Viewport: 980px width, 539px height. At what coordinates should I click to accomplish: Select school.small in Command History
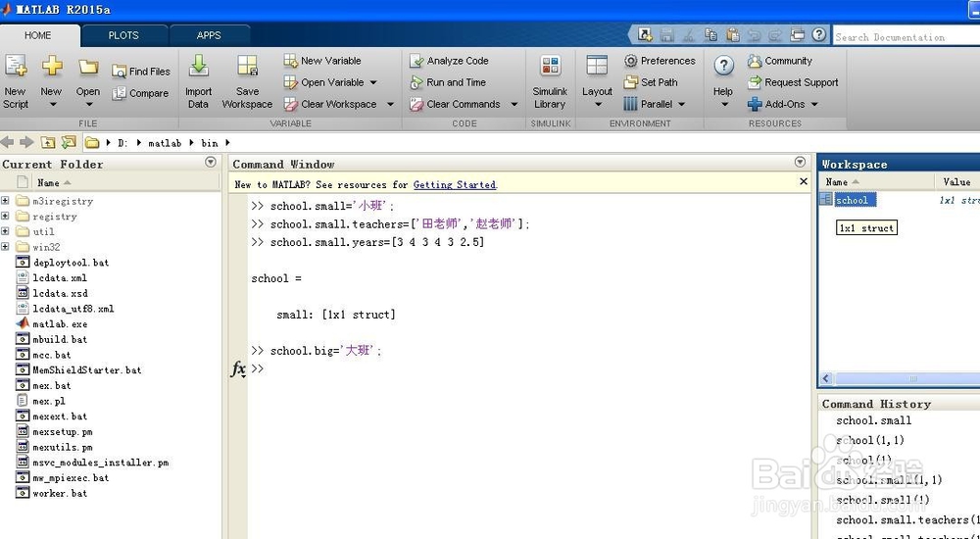point(874,420)
